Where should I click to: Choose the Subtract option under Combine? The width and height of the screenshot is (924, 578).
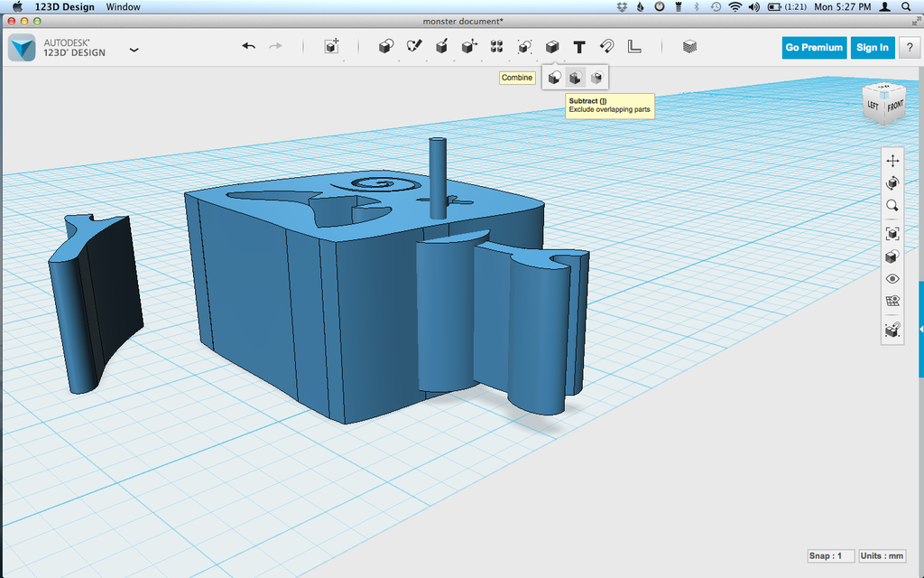click(x=575, y=78)
